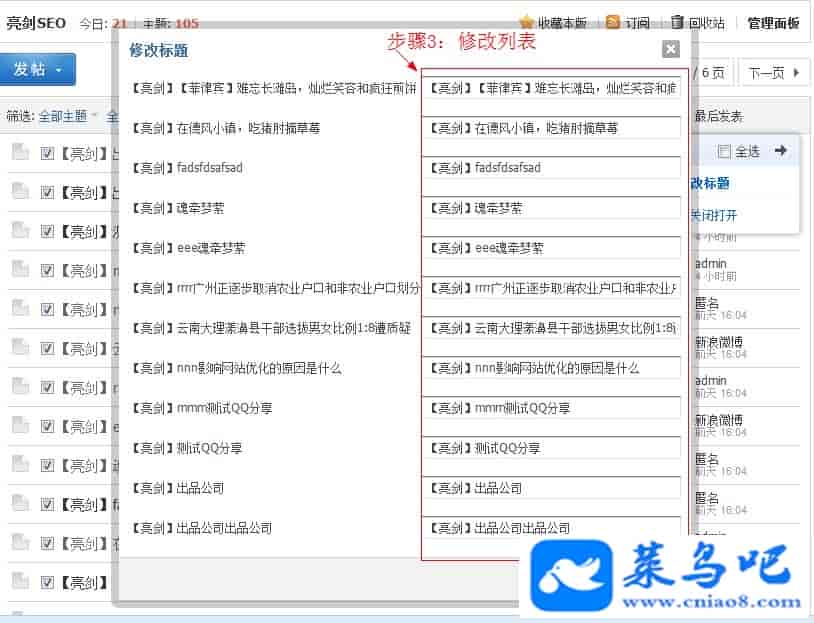814x623 pixels.
Task: Click input field containing nnn影响网站优化的原因是什么
Action: 551,368
